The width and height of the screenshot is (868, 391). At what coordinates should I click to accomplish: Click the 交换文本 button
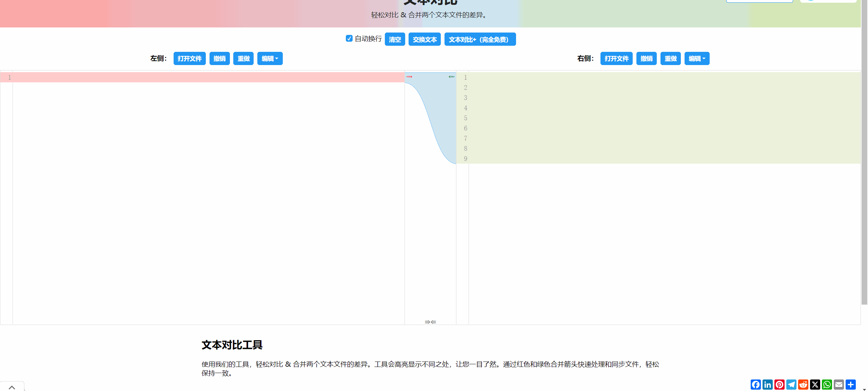click(x=424, y=39)
